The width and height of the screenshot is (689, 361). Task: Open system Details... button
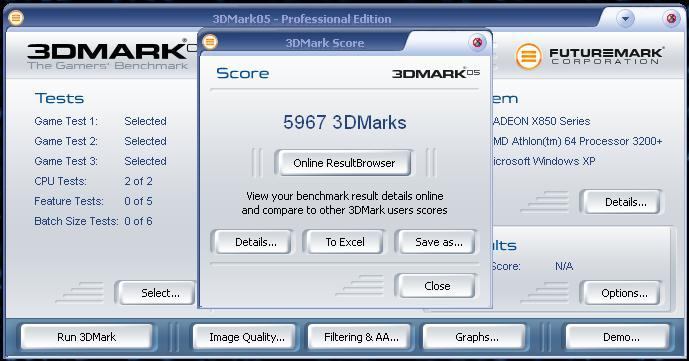point(625,202)
